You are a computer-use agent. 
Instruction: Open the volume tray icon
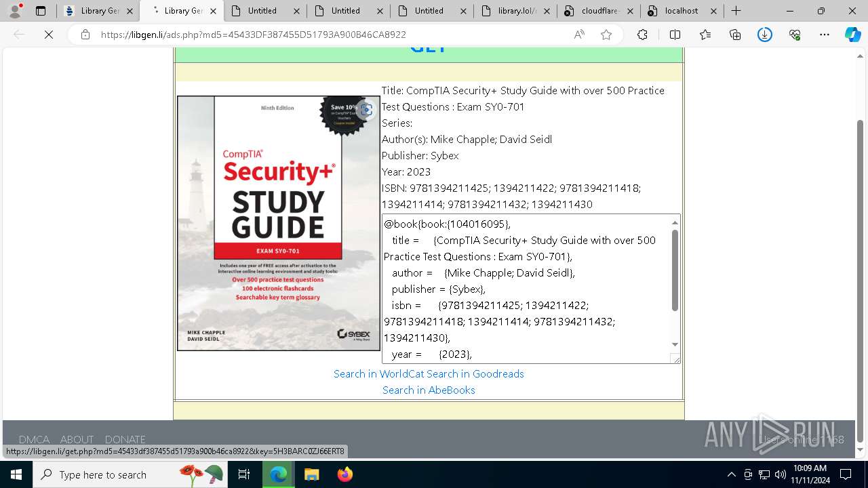click(781, 474)
